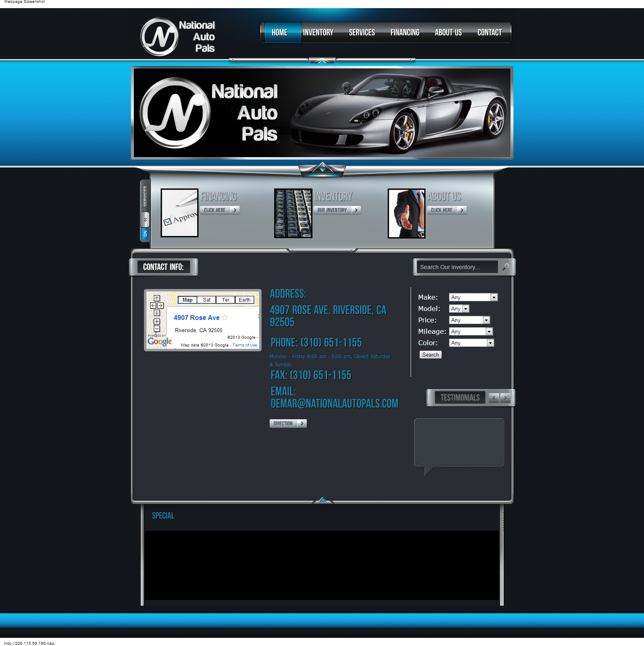644x646 pixels.
Task: Pan the map right with the arrow
Action: pyautogui.click(x=160, y=305)
